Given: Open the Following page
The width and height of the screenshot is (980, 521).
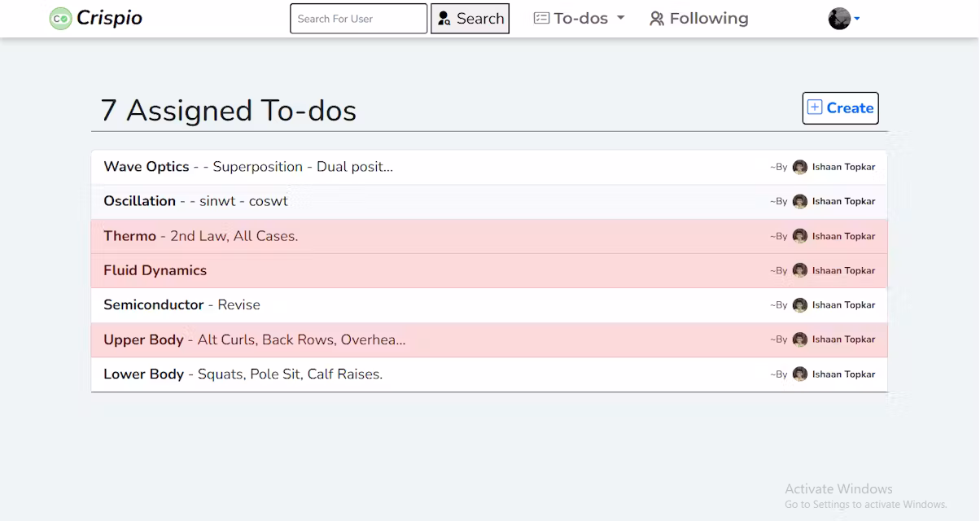Looking at the screenshot, I should (x=708, y=19).
